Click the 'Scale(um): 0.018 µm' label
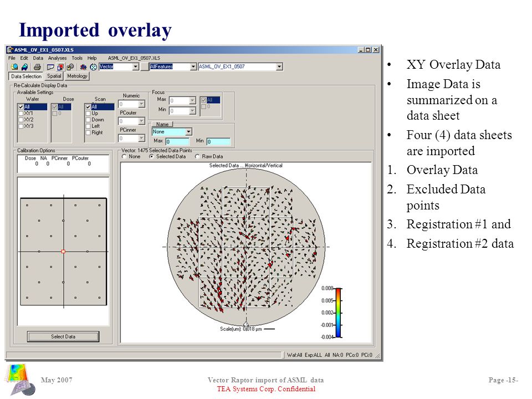The height and width of the screenshot is (399, 532). [x=241, y=329]
